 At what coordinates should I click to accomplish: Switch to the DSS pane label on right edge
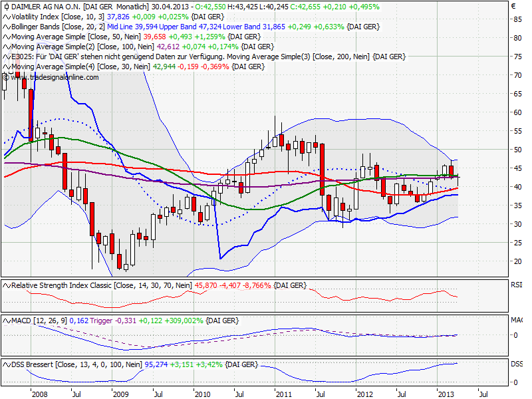[515, 364]
